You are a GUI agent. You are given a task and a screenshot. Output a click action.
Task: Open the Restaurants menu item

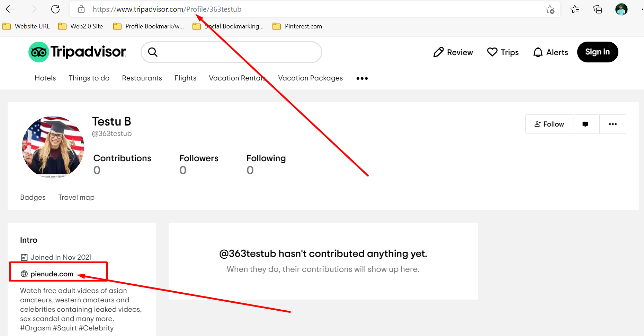click(142, 78)
